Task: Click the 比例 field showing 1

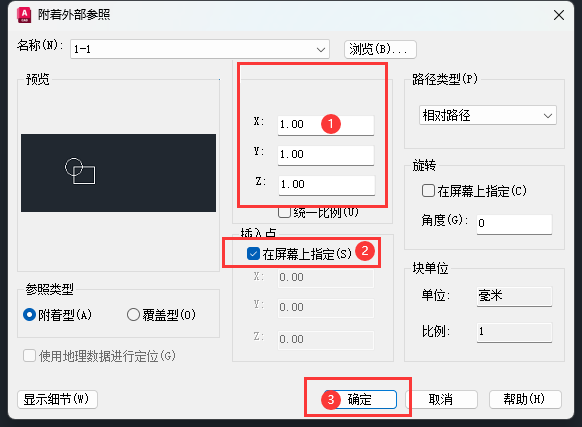Action: 514,332
